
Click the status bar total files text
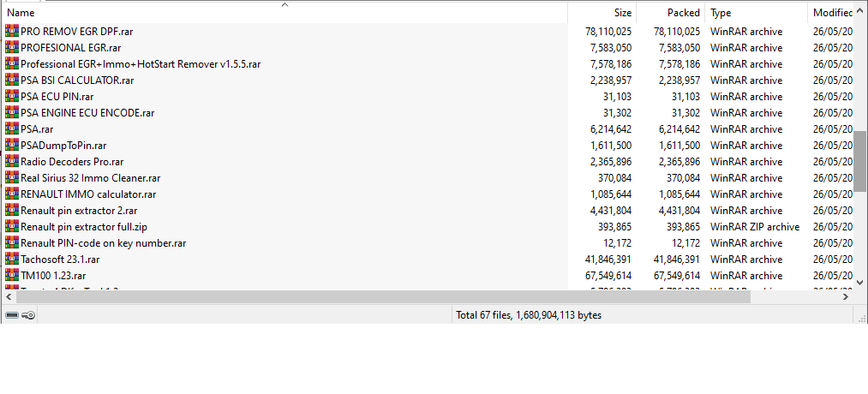click(x=529, y=315)
